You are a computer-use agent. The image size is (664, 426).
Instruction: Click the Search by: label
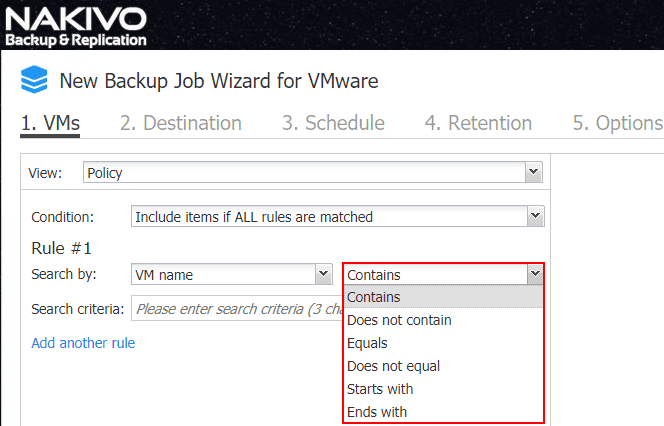click(64, 274)
